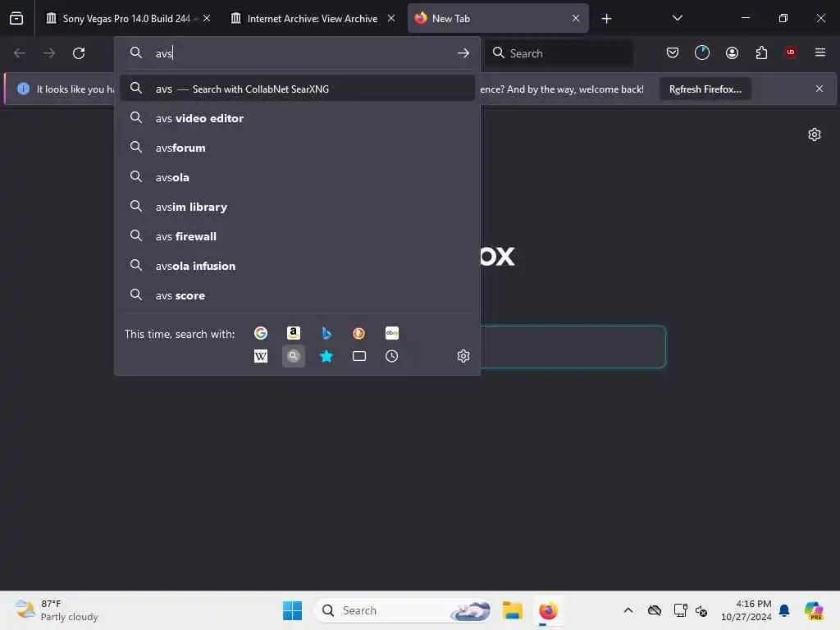Open File Explorer from taskbar
Screen dimensions: 840x630
[x=512, y=610]
